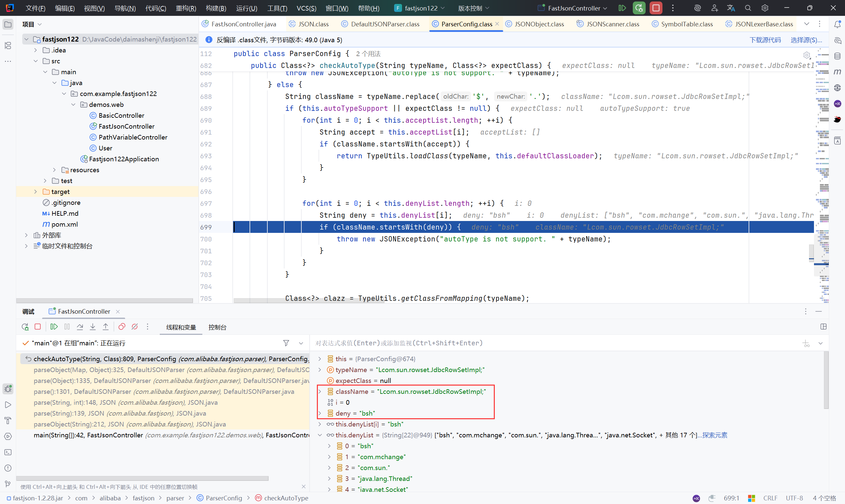Click the Resume Program debug icon
Screen dimensions: 845x504
[54, 327]
